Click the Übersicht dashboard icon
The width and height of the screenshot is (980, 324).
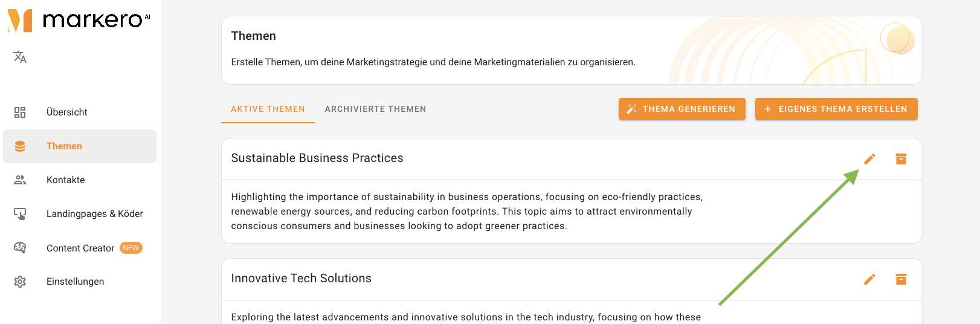point(20,112)
